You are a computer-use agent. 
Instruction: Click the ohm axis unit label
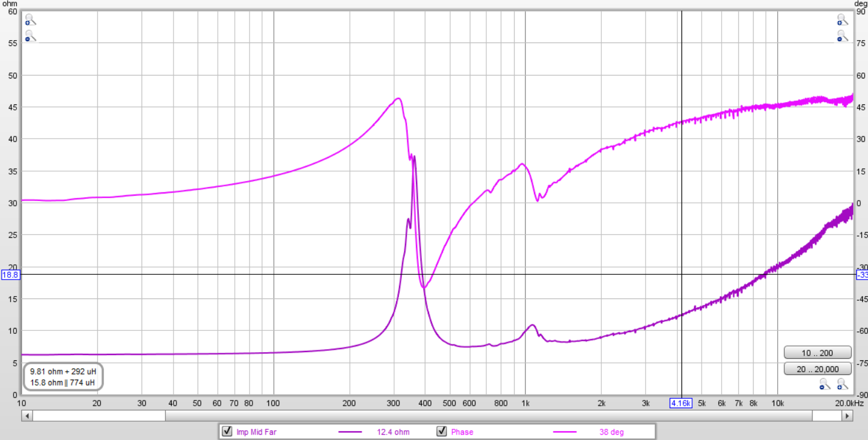(x=11, y=4)
